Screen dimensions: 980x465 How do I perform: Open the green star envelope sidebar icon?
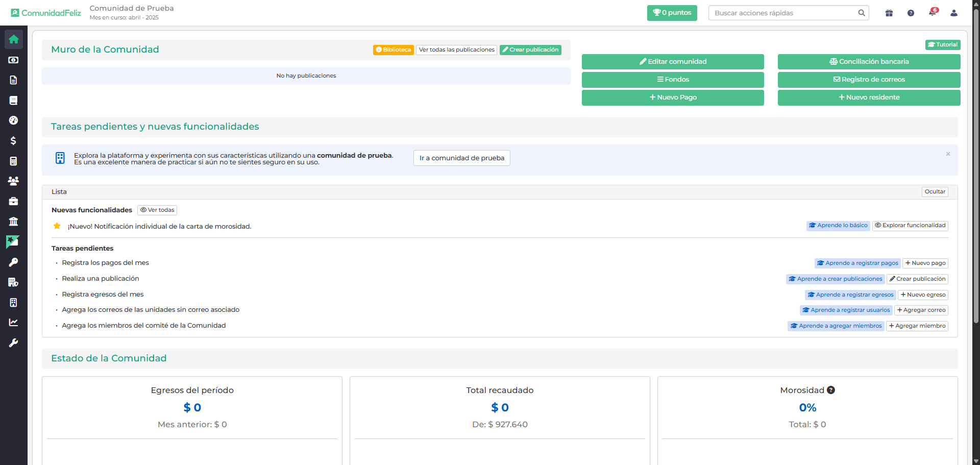pos(13,241)
